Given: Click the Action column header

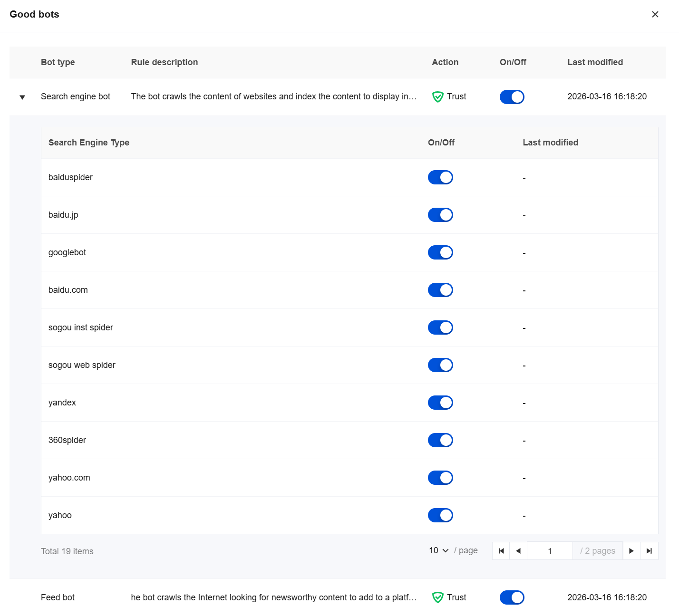Looking at the screenshot, I should pos(445,62).
